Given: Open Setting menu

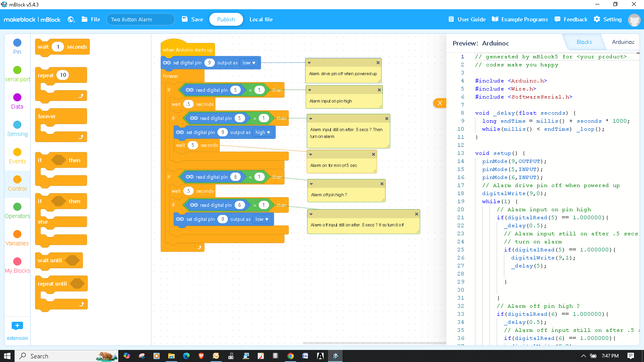Looking at the screenshot, I should (x=608, y=19).
